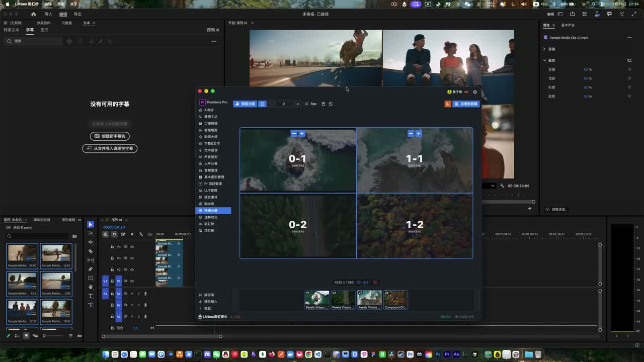The width and height of the screenshot is (644, 362).
Task: Open the 媒体浏览器 tab
Action: point(42,220)
